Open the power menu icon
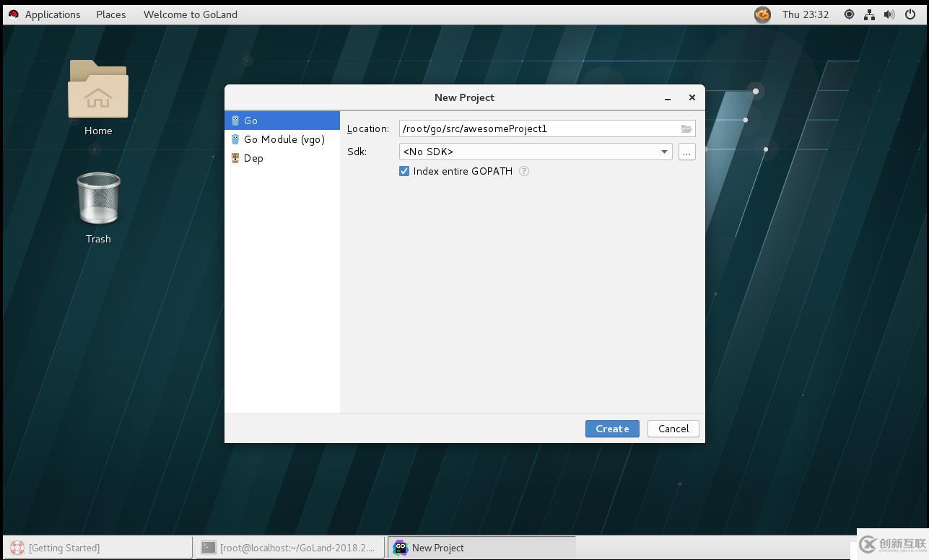The width and height of the screenshot is (929, 560). [x=910, y=14]
